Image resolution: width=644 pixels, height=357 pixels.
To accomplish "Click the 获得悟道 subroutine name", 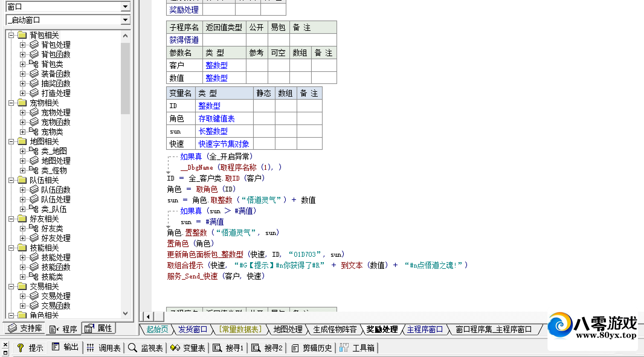I will (184, 40).
